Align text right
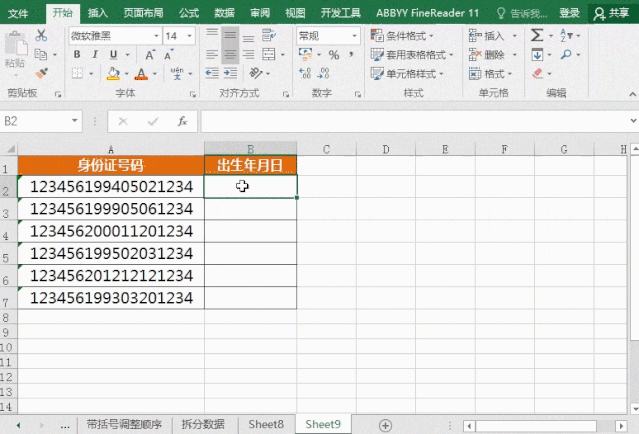This screenshot has height=434, width=639. [x=248, y=55]
